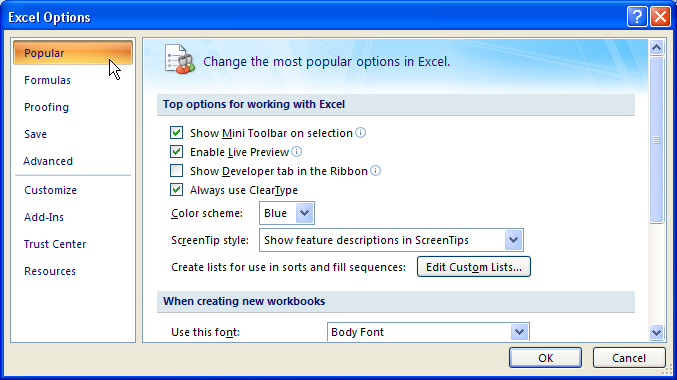Image resolution: width=677 pixels, height=380 pixels.
Task: Click the scrollbar down arrow
Action: [x=656, y=332]
